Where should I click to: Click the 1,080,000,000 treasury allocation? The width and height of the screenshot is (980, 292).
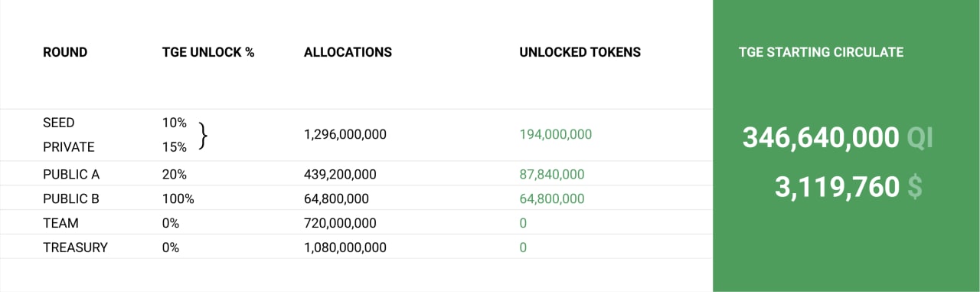click(345, 248)
